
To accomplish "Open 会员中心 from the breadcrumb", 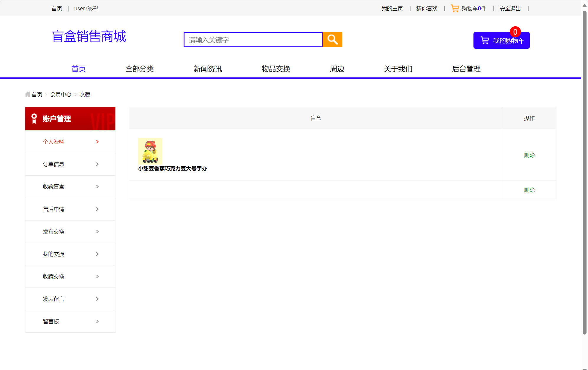I will (x=61, y=94).
